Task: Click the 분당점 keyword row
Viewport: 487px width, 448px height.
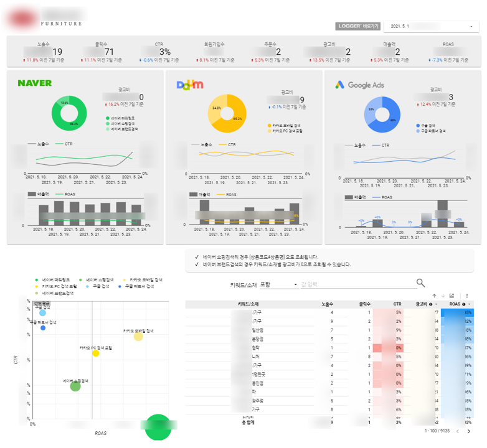Action: pos(329,339)
